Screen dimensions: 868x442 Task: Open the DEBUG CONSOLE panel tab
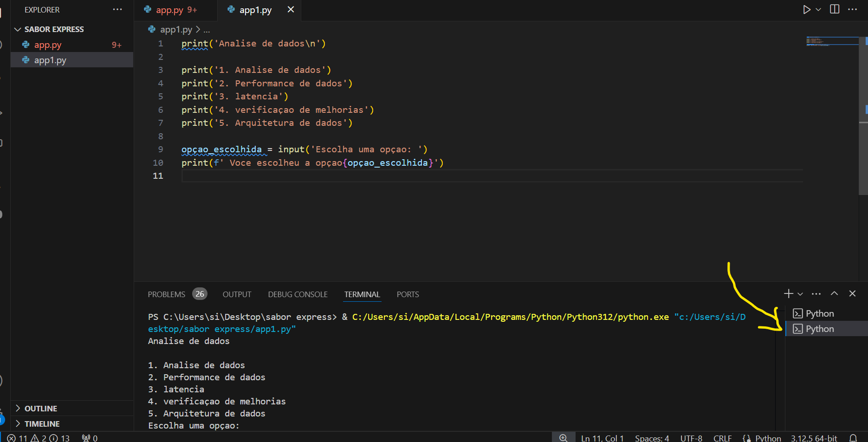(x=298, y=294)
